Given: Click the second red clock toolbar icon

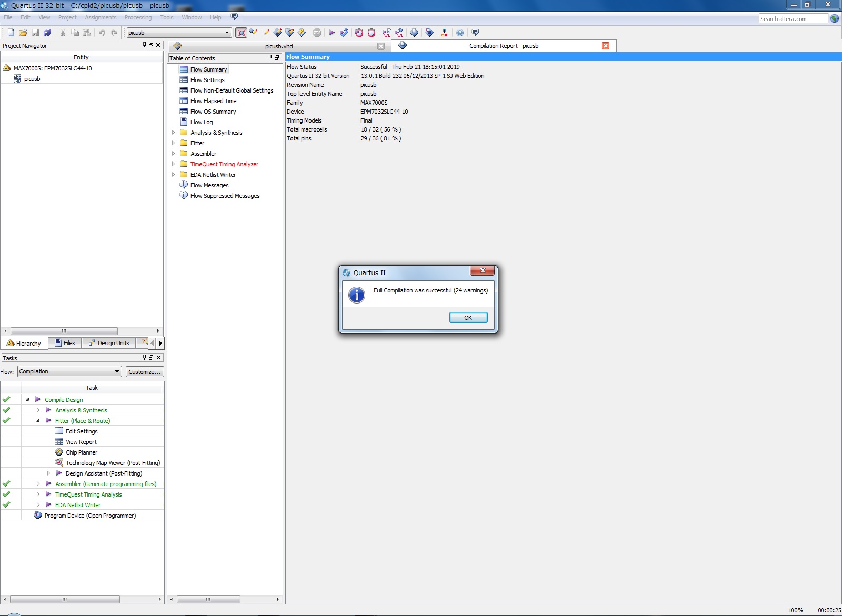Looking at the screenshot, I should tap(371, 33).
